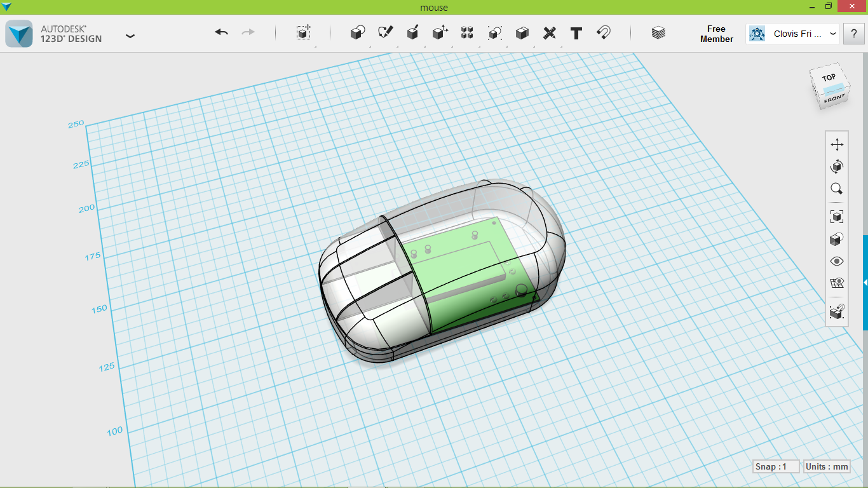
Task: Click the Free Member label
Action: coord(716,34)
